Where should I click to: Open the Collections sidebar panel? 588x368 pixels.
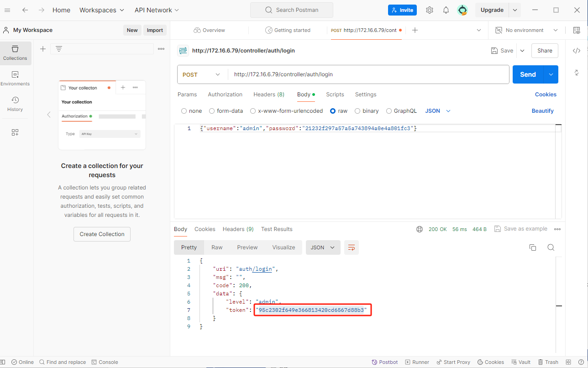pos(16,53)
